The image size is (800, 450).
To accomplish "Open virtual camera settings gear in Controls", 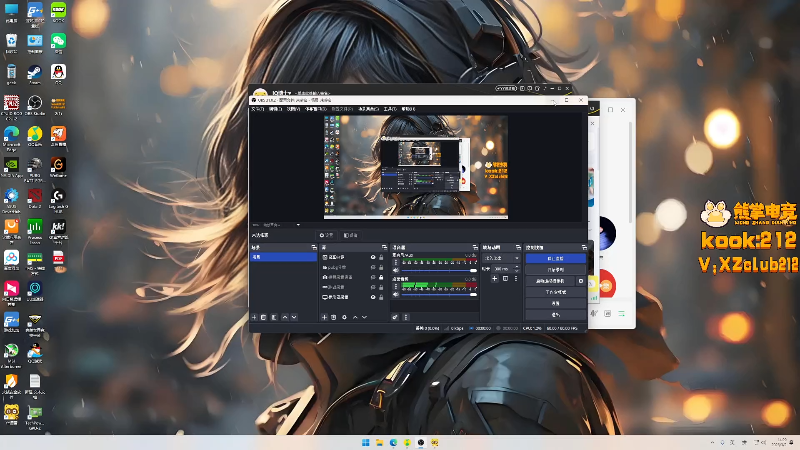I will click(x=581, y=282).
